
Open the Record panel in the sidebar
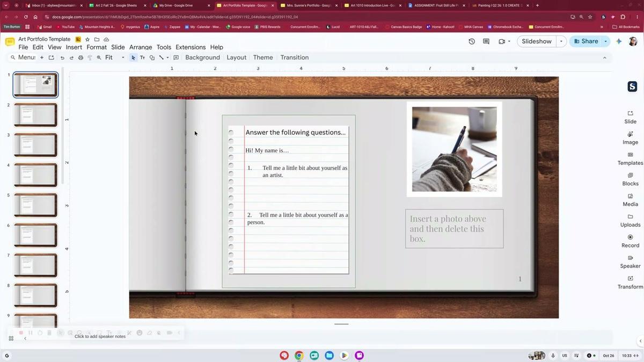tap(630, 241)
